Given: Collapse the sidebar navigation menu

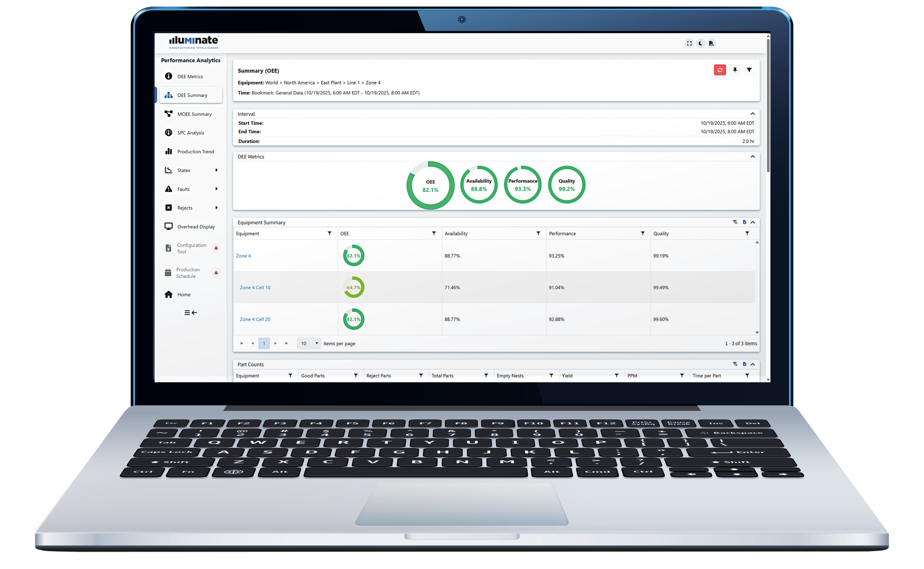Looking at the screenshot, I should click(190, 313).
